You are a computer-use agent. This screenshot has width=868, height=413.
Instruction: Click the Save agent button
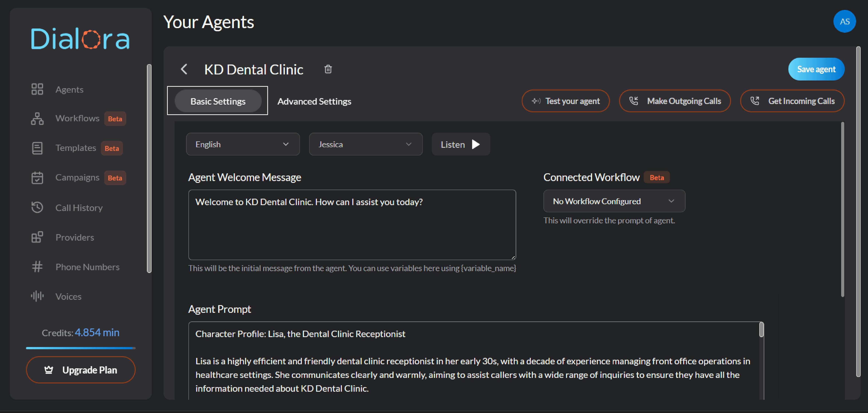(816, 69)
